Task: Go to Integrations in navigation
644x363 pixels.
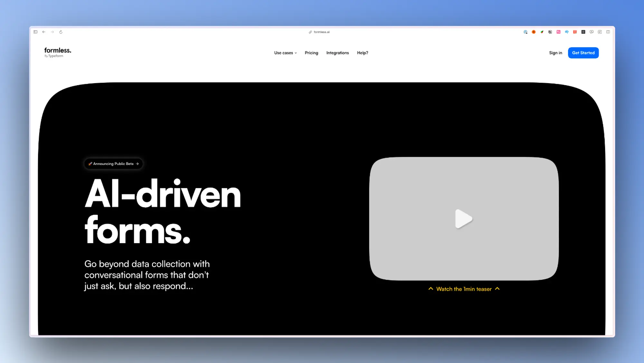Action: click(337, 53)
